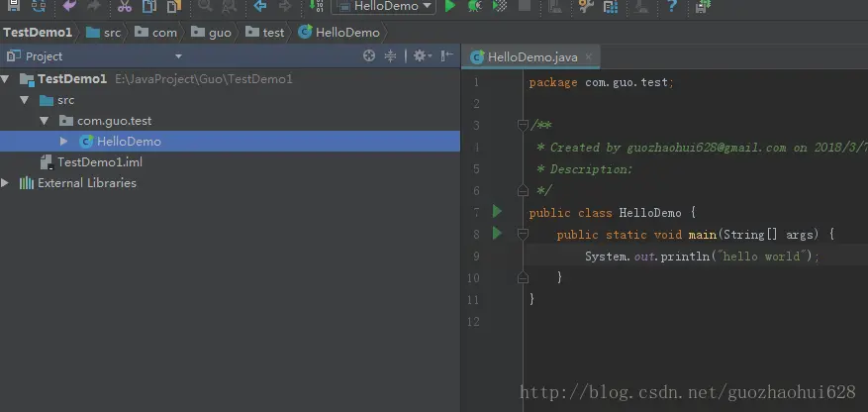Click the '* Description:' comment line

584,169
